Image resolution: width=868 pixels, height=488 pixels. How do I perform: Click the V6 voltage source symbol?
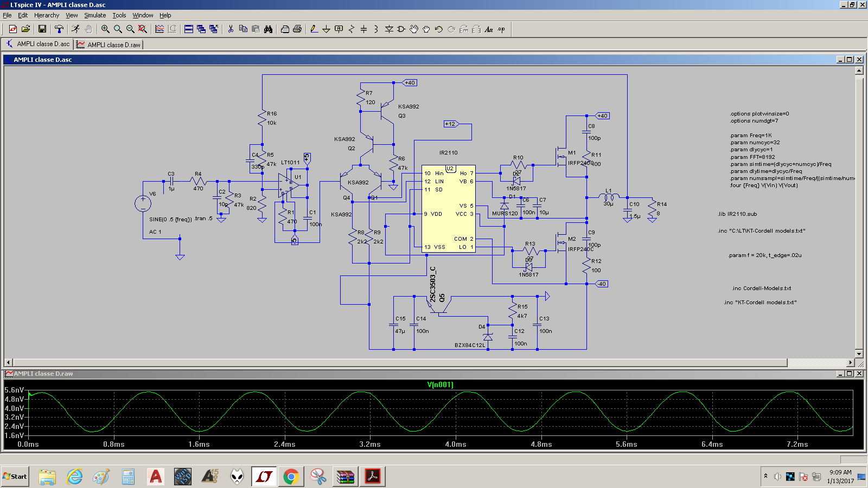coord(143,203)
